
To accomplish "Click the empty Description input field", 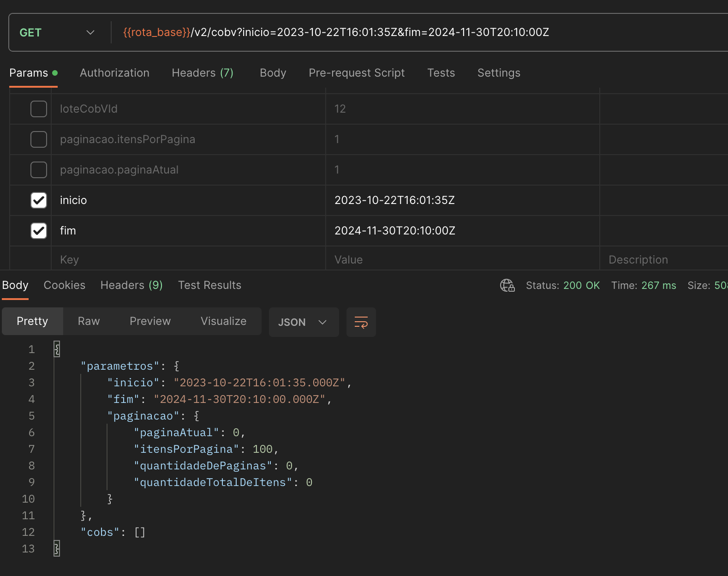I will pos(664,259).
